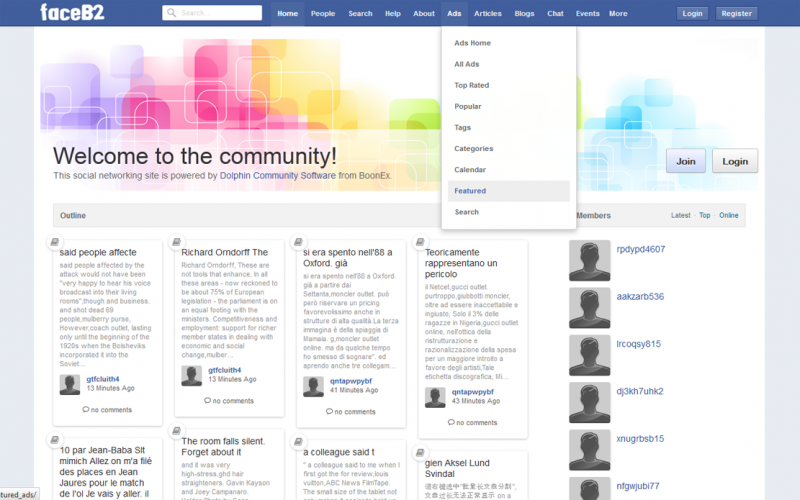Show Top members in Members panel

[x=705, y=215]
